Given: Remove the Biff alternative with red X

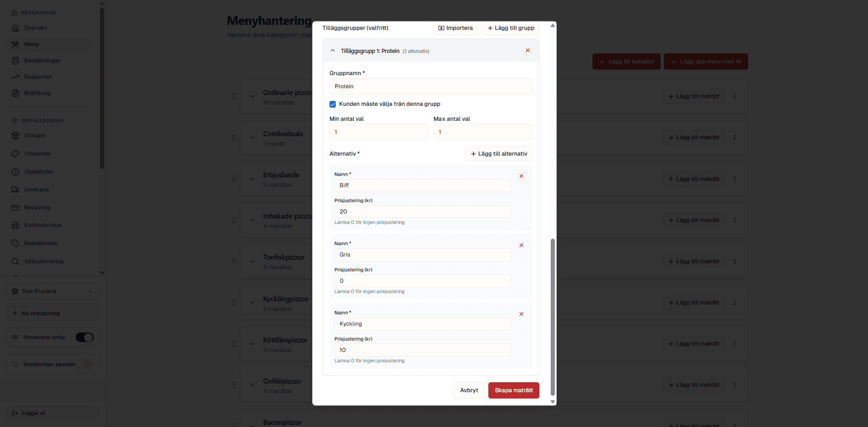Looking at the screenshot, I should coord(521,176).
